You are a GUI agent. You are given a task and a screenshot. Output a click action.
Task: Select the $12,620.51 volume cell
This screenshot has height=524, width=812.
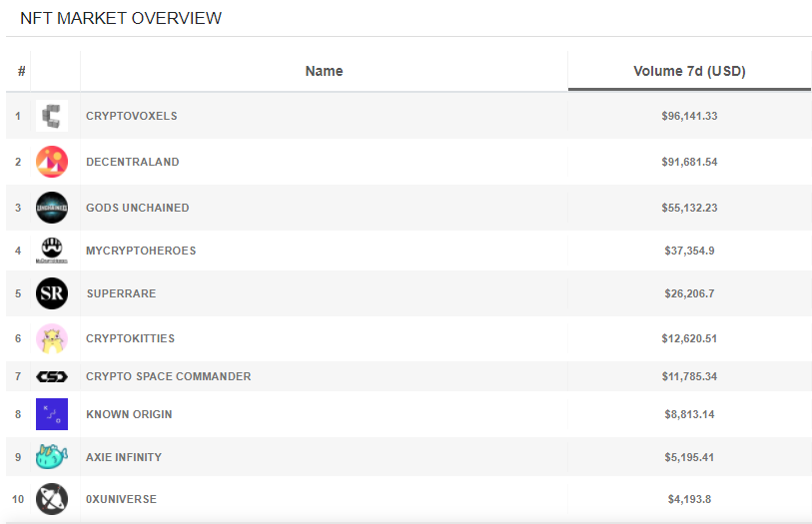[x=689, y=338]
